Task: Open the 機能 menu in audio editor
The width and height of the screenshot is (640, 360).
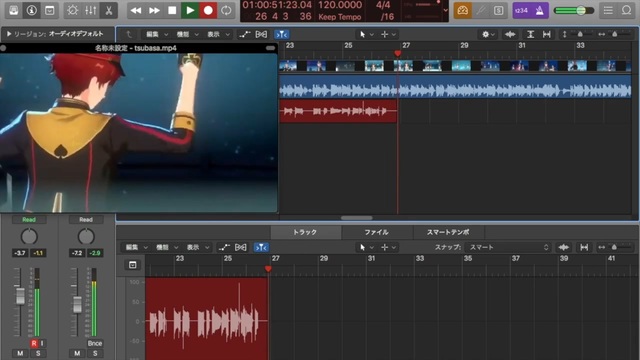Action: 167,247
